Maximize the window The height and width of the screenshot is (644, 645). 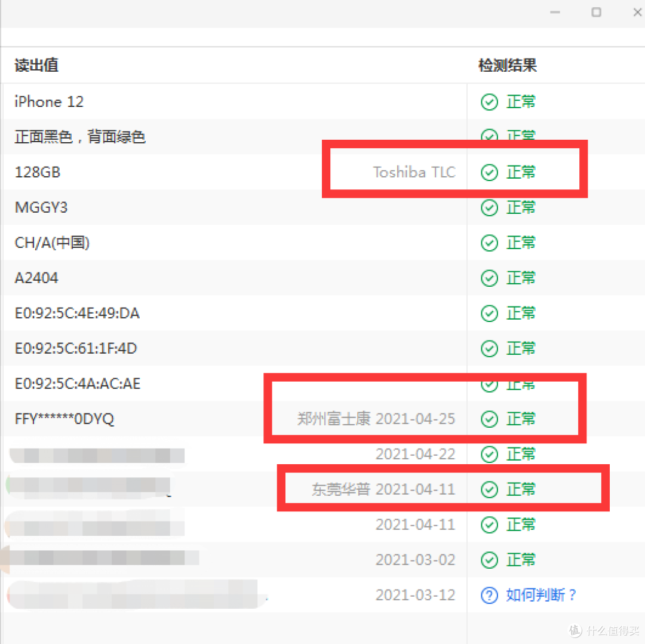tap(596, 13)
